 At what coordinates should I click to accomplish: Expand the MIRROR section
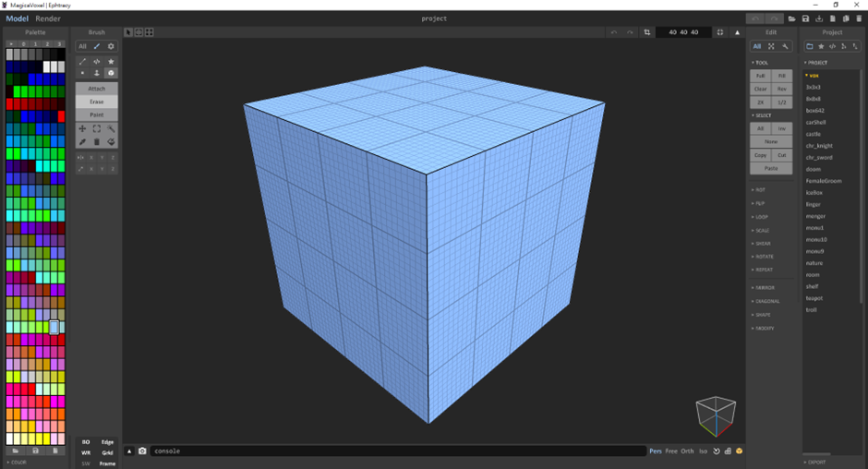[765, 287]
